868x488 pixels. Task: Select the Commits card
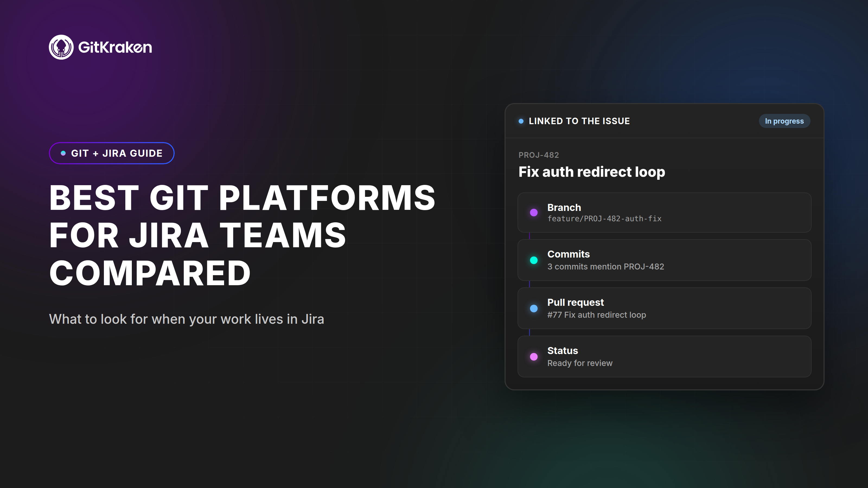click(x=664, y=260)
